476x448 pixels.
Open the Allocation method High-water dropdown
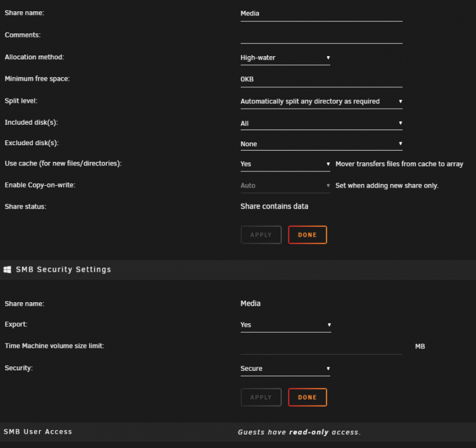click(x=285, y=58)
